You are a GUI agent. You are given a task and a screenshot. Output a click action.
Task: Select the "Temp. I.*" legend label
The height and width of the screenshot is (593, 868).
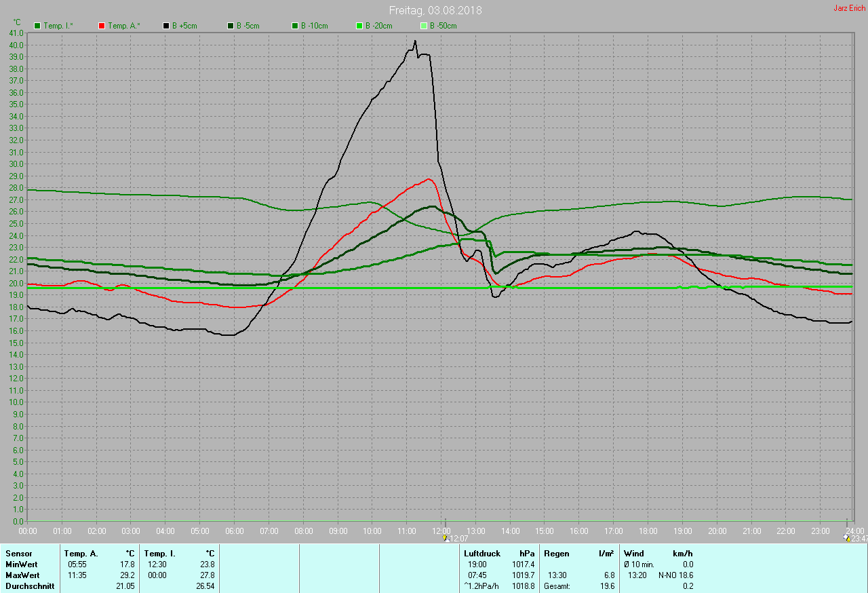[x=58, y=26]
